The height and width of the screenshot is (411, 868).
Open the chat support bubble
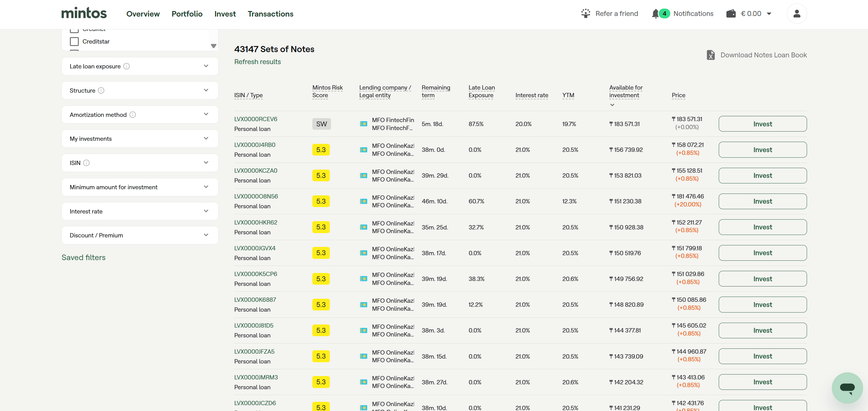point(847,388)
